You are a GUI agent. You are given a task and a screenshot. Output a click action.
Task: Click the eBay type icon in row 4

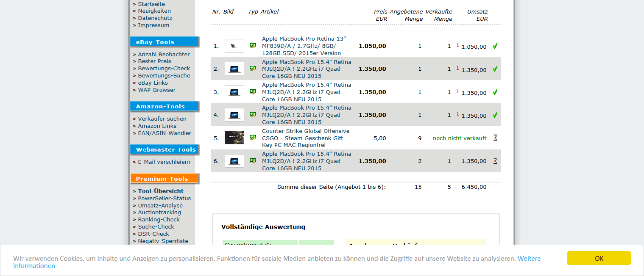point(253,115)
